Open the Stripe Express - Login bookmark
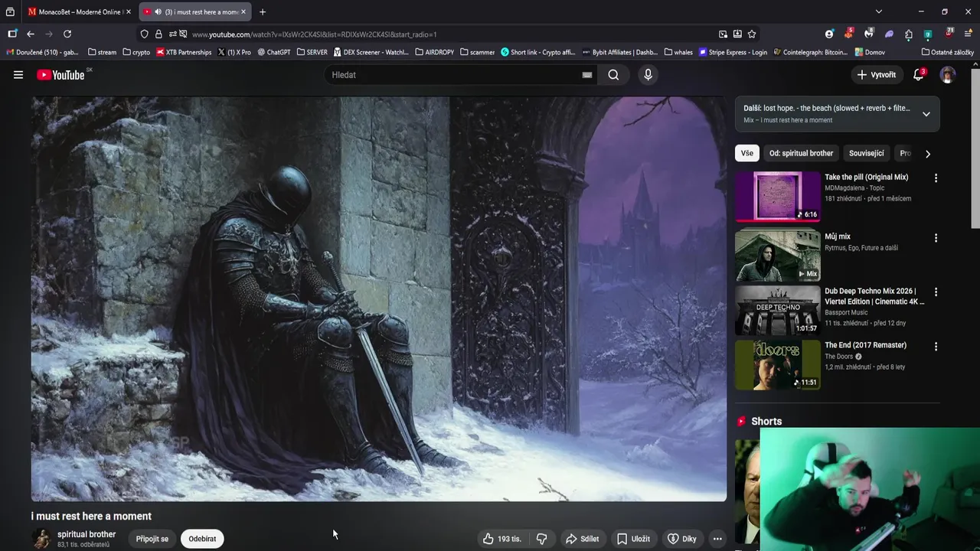Screen dimensions: 980x551 click(x=733, y=52)
